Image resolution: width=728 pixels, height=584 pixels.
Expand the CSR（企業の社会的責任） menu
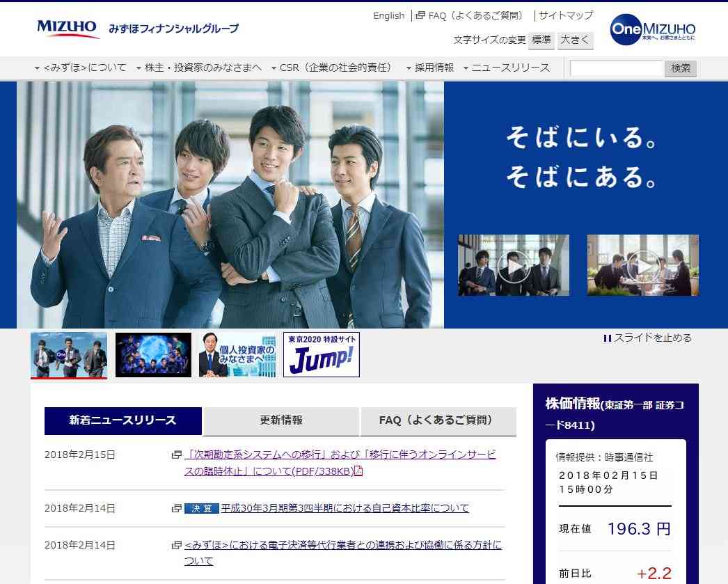[x=333, y=68]
